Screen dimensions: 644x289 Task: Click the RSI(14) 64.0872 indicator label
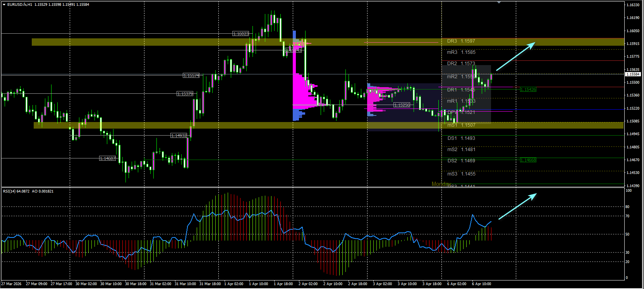click(16, 191)
